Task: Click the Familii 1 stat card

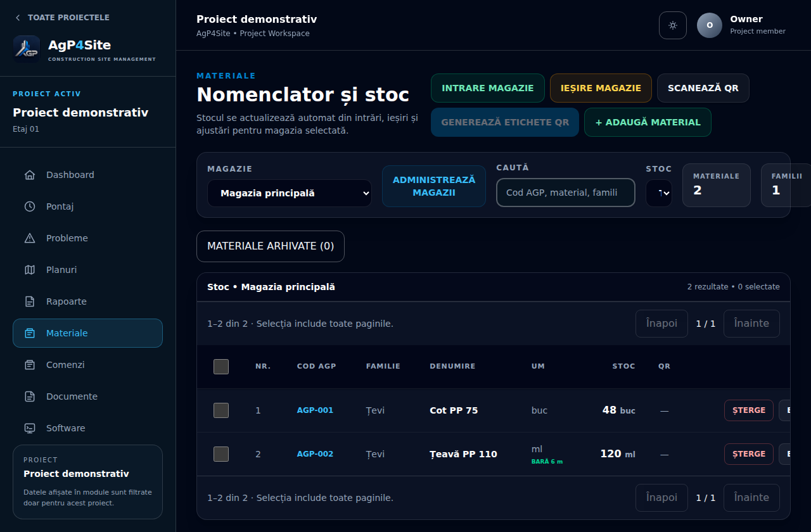Action: [x=786, y=186]
